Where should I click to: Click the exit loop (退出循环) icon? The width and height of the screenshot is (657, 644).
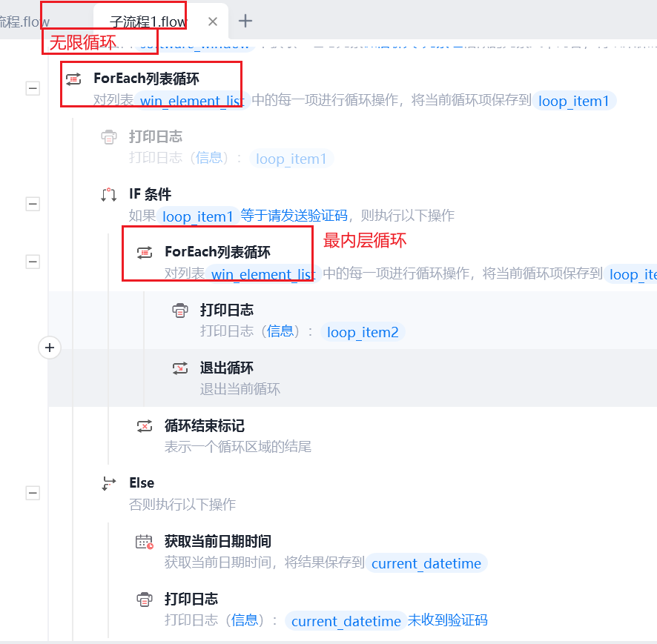point(180,368)
